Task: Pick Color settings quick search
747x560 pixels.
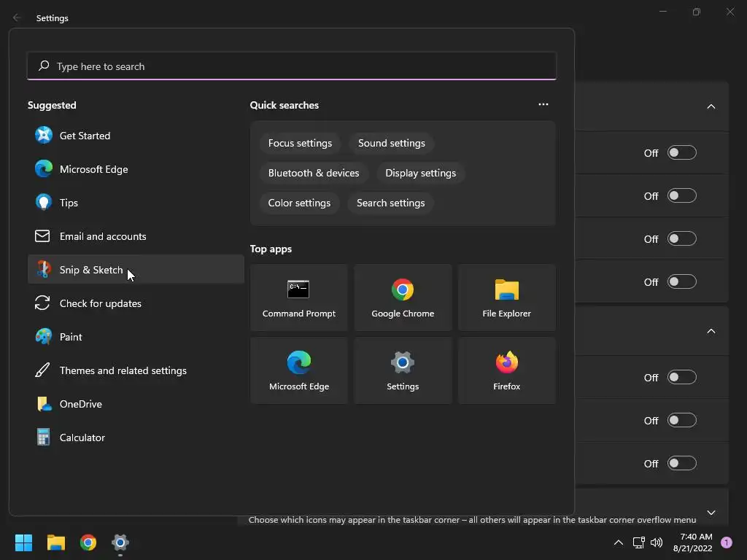Action: click(x=299, y=203)
